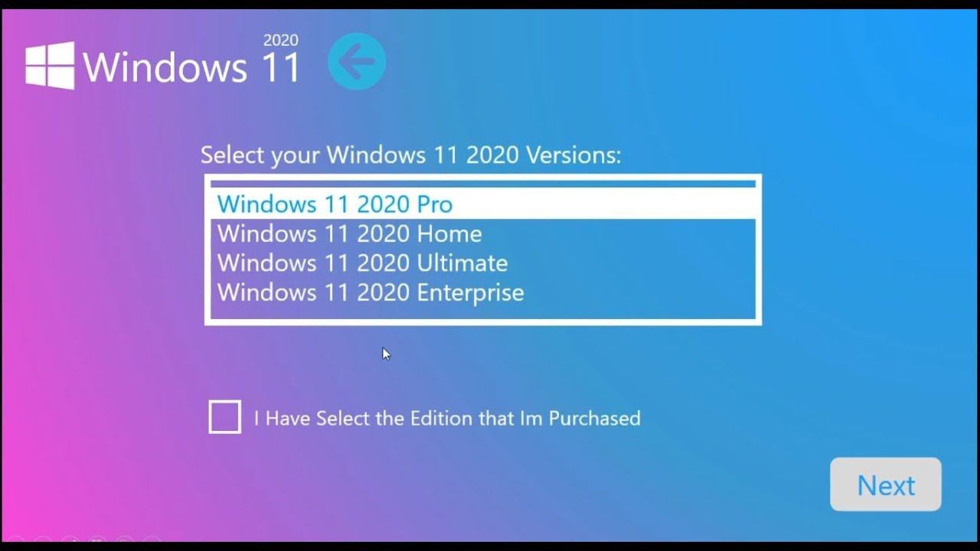This screenshot has width=980, height=551.
Task: Pick Windows 11 2020 Enterprise edition
Action: coord(483,292)
